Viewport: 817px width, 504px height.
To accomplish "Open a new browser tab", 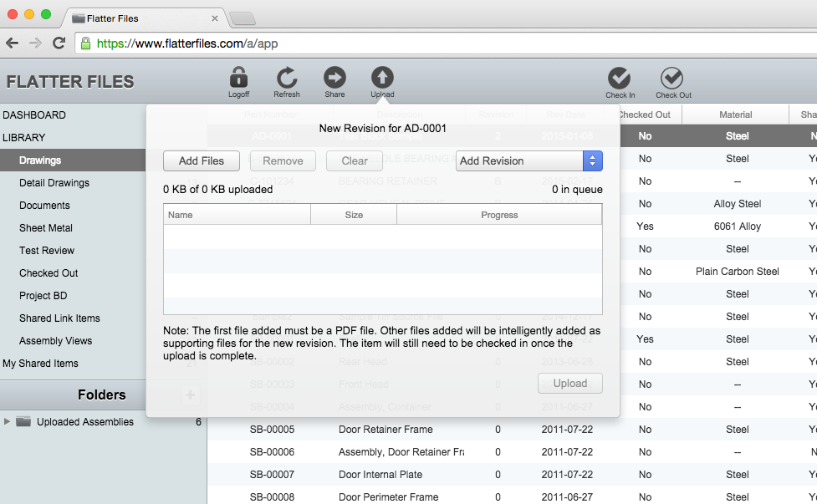I will 243,18.
